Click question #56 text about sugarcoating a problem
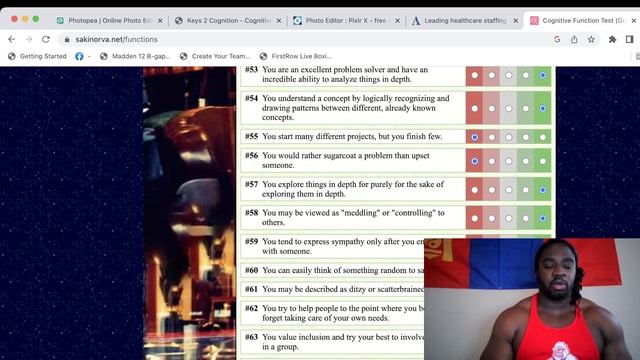Screen dimensions: 640x360 point(346,160)
